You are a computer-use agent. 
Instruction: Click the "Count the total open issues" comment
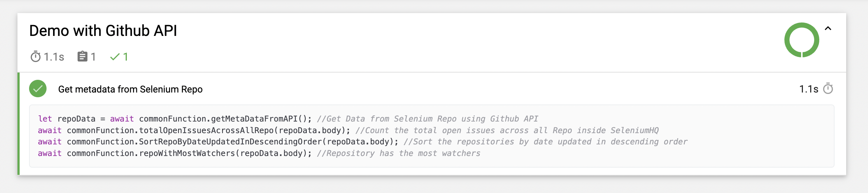[x=507, y=131]
